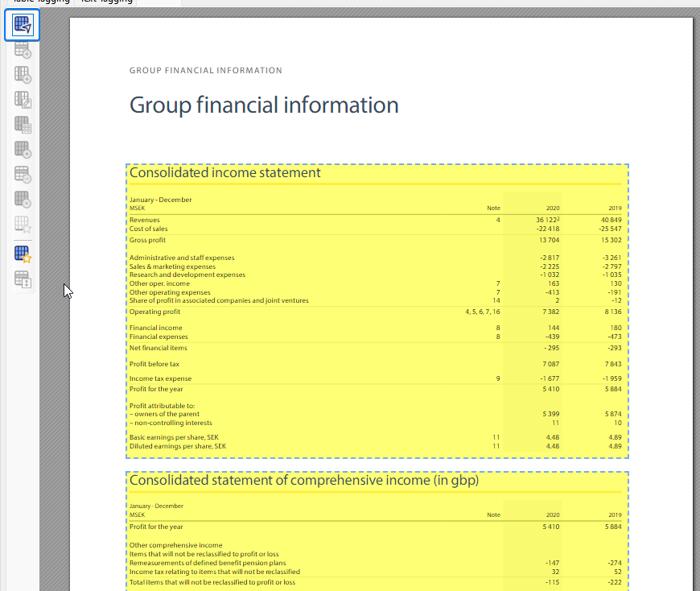Click the research expenses value '-1 035'
Image resolution: width=700 pixels, height=591 pixels.
coord(612,275)
